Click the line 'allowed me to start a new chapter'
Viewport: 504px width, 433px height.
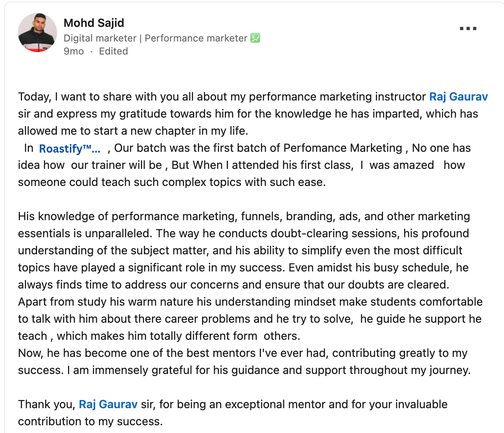133,131
